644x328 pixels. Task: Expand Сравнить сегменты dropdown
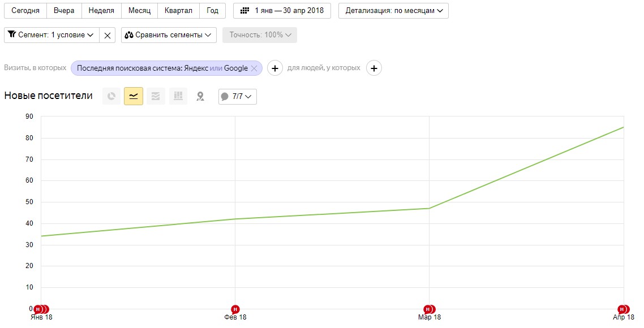pos(169,35)
